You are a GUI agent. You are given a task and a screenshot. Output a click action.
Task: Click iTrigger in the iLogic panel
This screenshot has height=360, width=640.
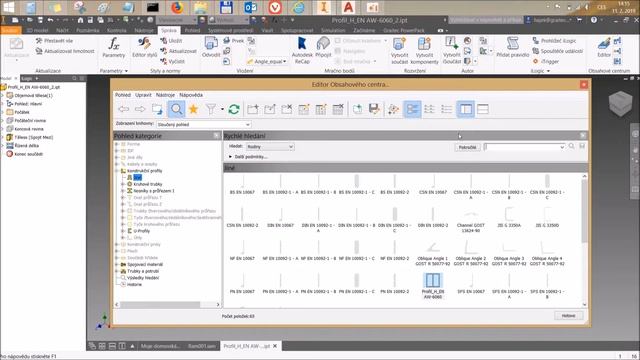click(x=546, y=61)
